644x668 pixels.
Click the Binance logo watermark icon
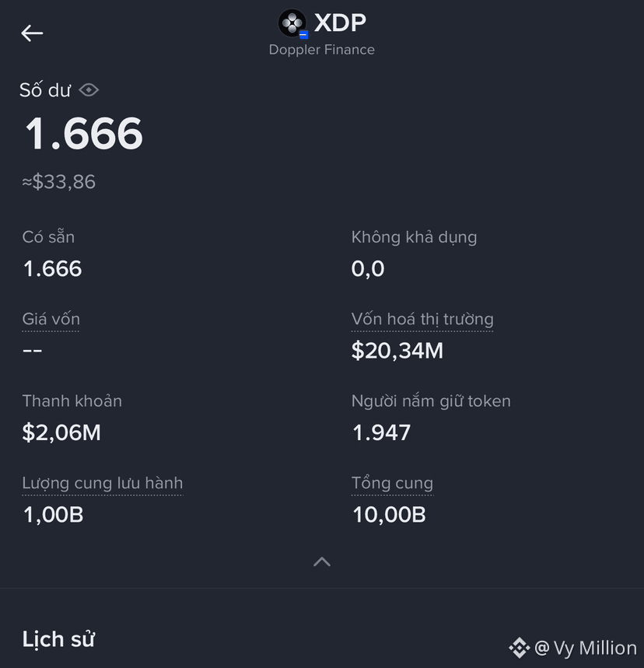tap(519, 648)
